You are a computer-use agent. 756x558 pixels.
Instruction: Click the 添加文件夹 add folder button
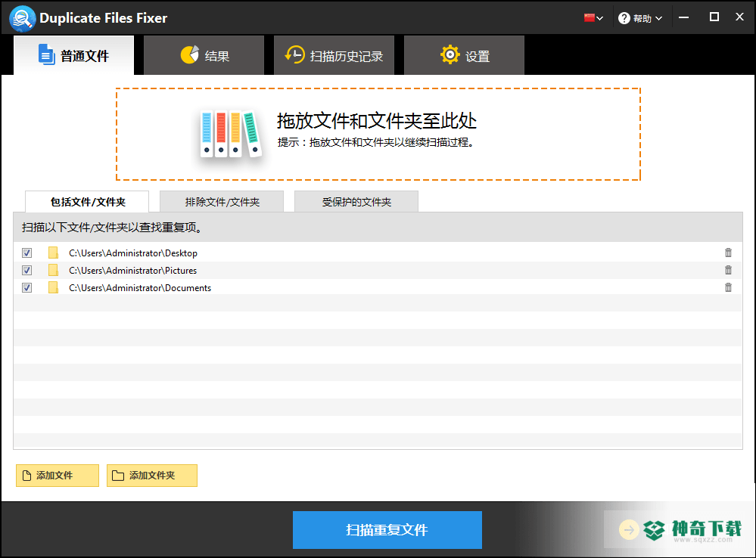[x=152, y=476]
